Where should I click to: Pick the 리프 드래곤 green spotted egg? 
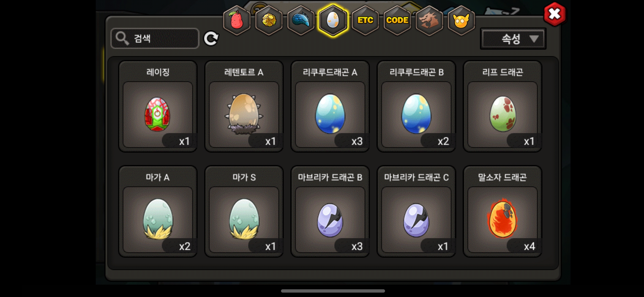(503, 106)
